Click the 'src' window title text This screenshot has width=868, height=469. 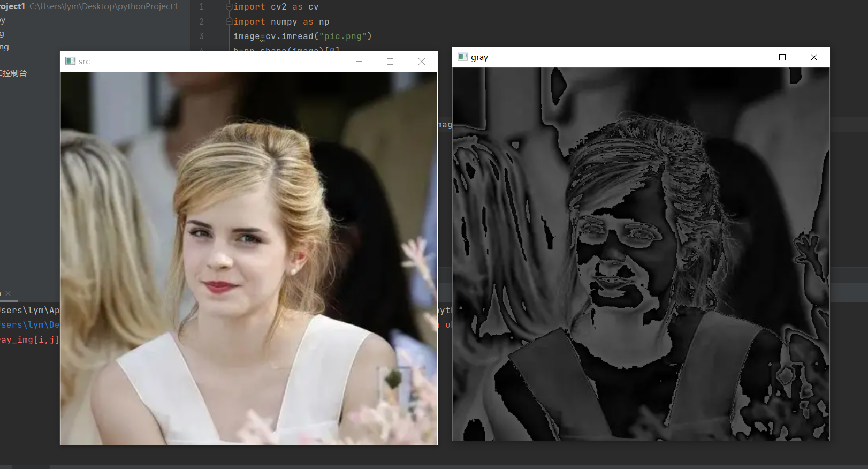(84, 62)
